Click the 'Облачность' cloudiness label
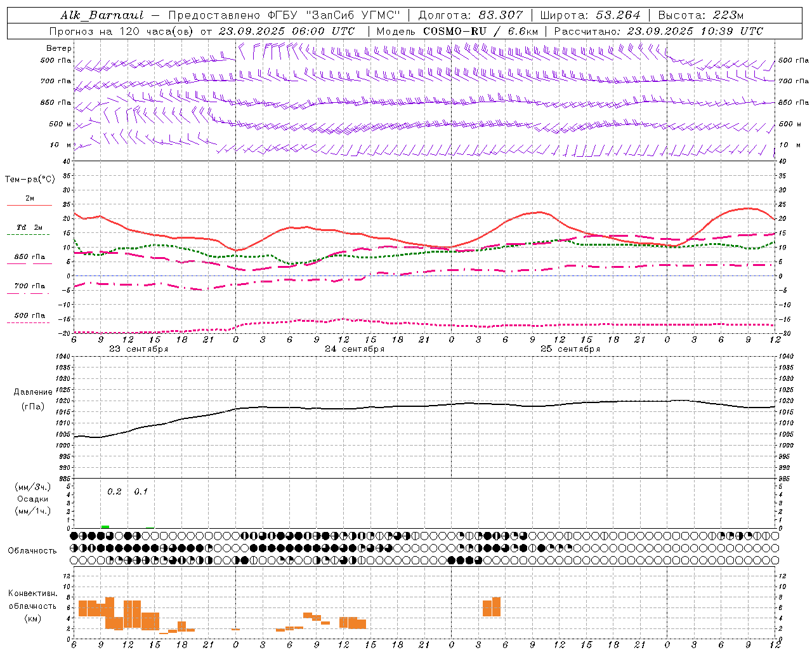 pyautogui.click(x=32, y=551)
